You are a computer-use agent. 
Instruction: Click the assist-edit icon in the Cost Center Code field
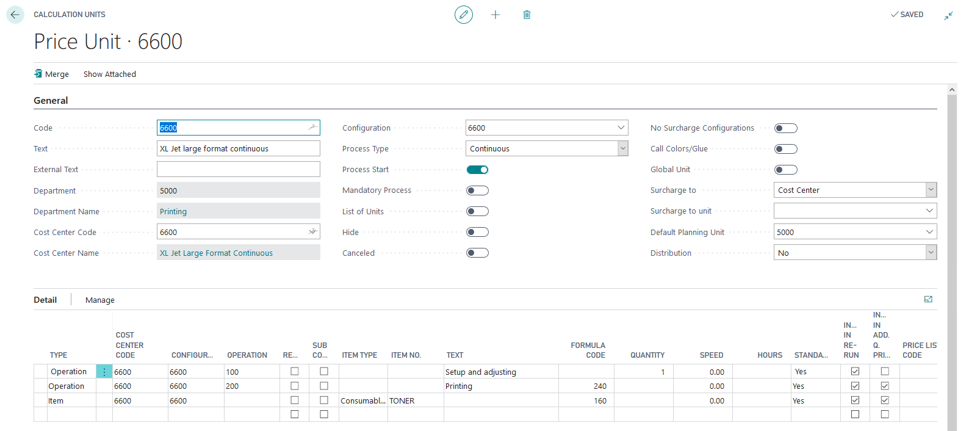click(312, 231)
